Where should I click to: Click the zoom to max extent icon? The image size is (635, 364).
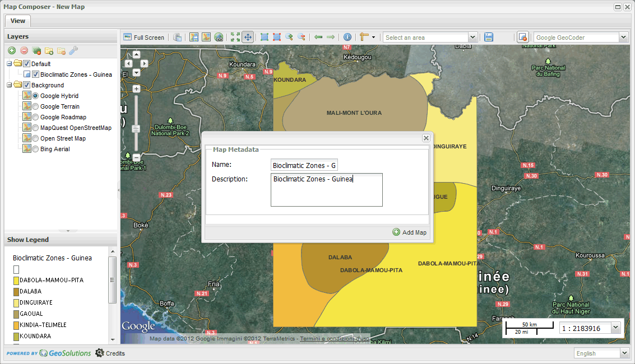235,37
